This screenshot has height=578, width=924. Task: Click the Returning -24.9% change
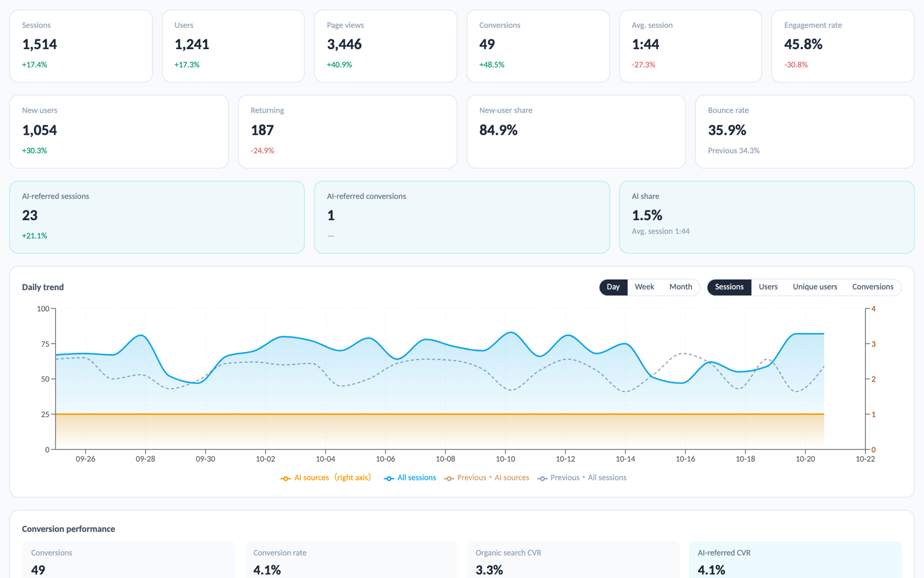(x=262, y=151)
